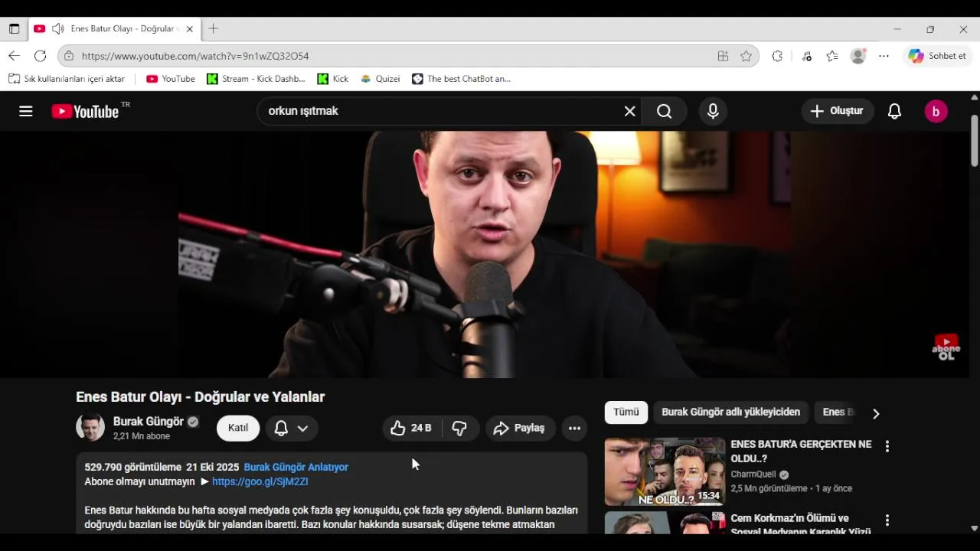Viewport: 980px width, 551px height.
Task: Clear the search box text
Action: pyautogui.click(x=630, y=111)
